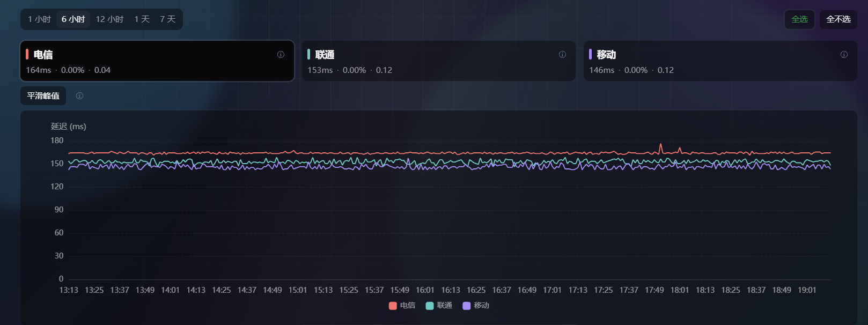Screen dimensions: 868x325
Task: Click the 0.04 value on 电信 card
Action: [102, 70]
